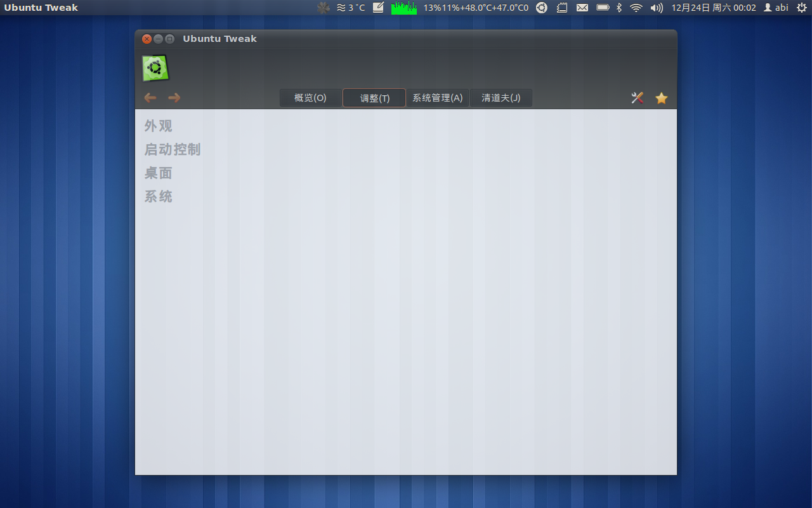The width and height of the screenshot is (812, 508).
Task: Close the Ubuntu Tweak window
Action: pos(147,39)
